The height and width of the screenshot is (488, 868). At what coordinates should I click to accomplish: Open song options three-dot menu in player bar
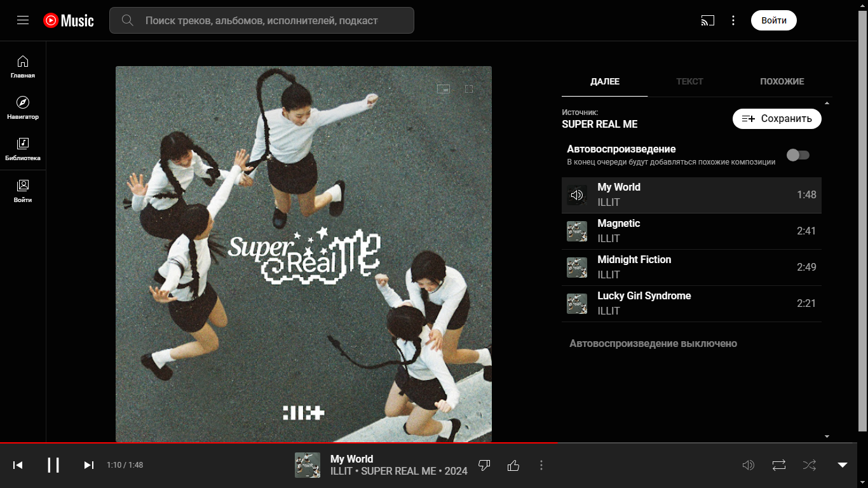pos(541,465)
